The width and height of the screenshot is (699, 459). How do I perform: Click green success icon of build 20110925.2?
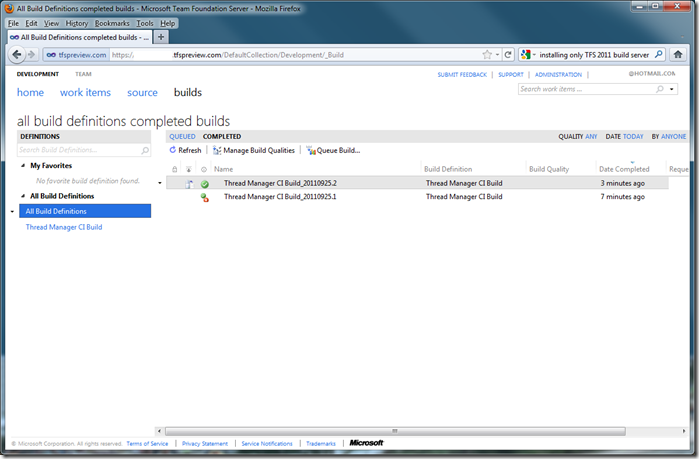click(x=204, y=184)
